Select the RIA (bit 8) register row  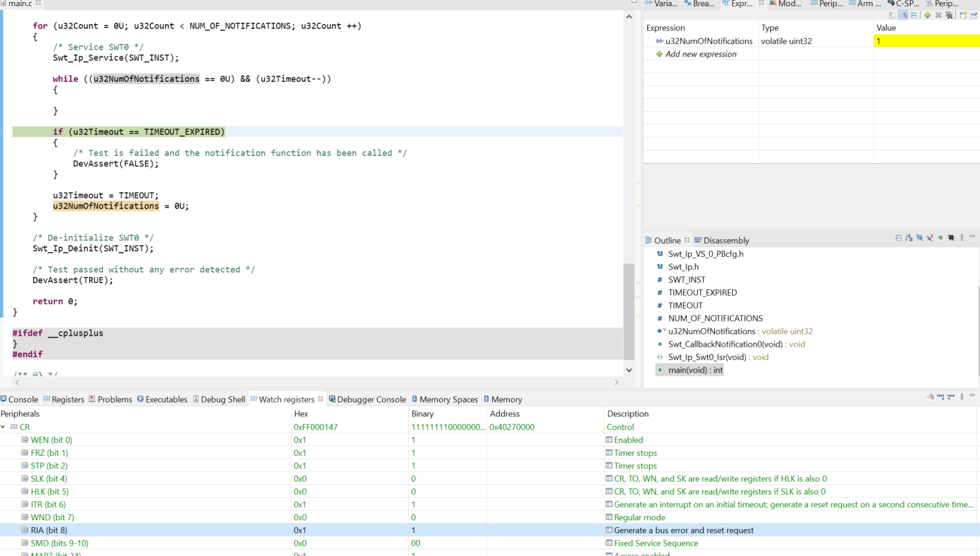coord(490,530)
